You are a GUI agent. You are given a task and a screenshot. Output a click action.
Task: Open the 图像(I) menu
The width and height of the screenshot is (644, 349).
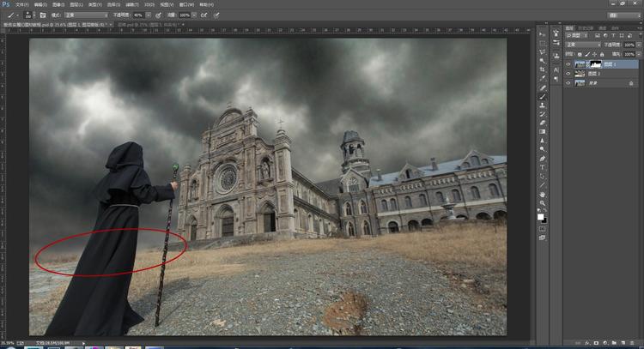click(x=58, y=4)
